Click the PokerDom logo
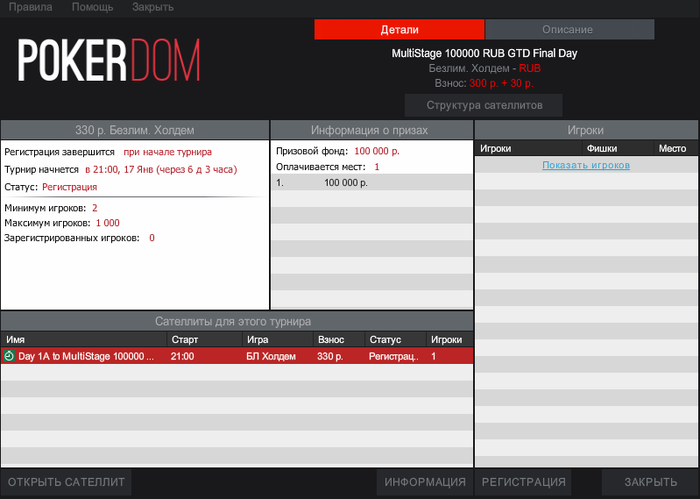Image resolution: width=700 pixels, height=499 pixels. (109, 60)
